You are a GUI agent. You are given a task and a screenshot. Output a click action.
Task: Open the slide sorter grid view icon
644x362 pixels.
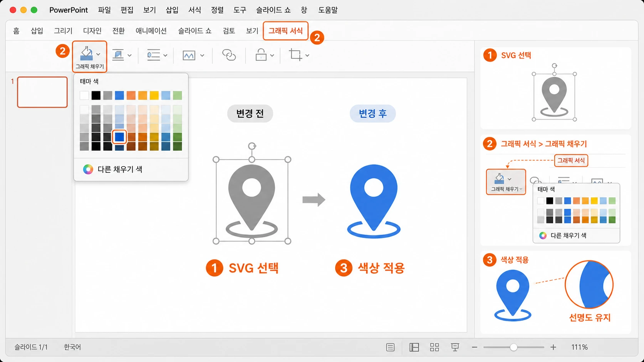click(x=434, y=347)
